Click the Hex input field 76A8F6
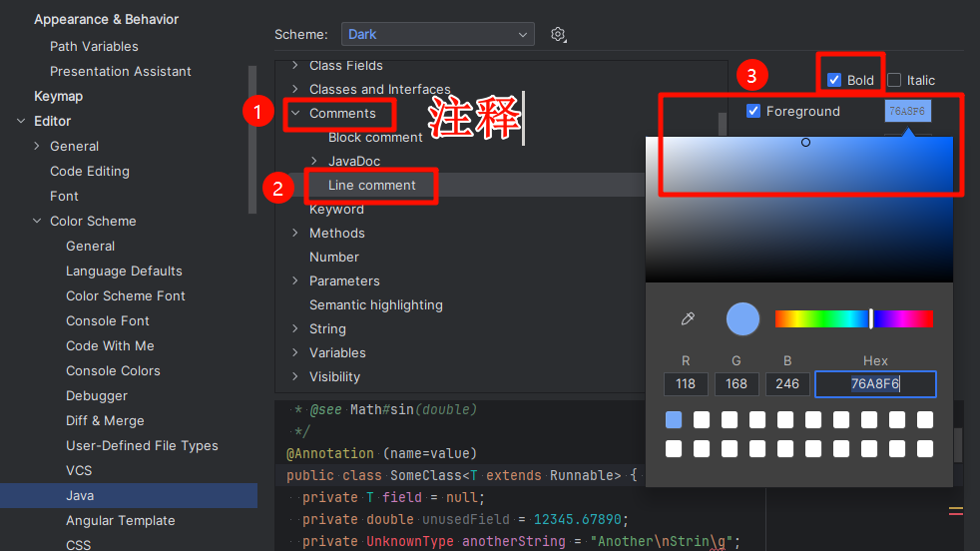 (875, 384)
